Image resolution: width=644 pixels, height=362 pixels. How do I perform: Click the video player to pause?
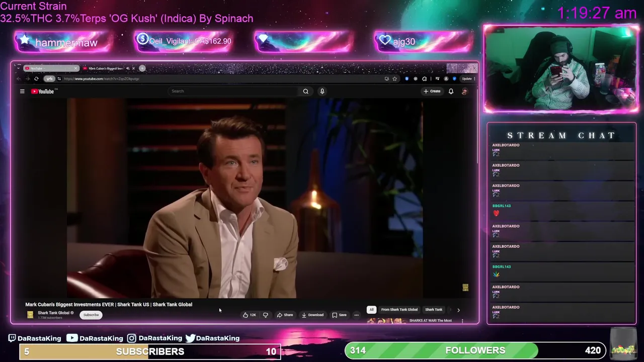(245, 198)
